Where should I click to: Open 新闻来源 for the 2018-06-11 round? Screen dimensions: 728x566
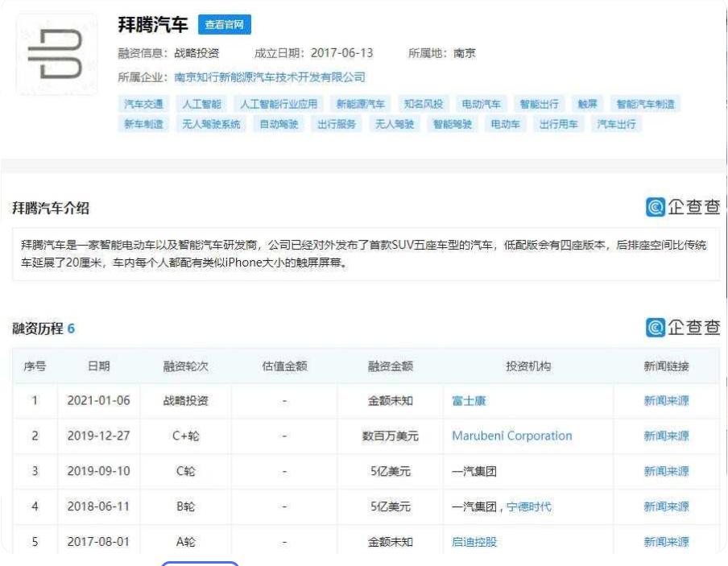[x=666, y=506]
